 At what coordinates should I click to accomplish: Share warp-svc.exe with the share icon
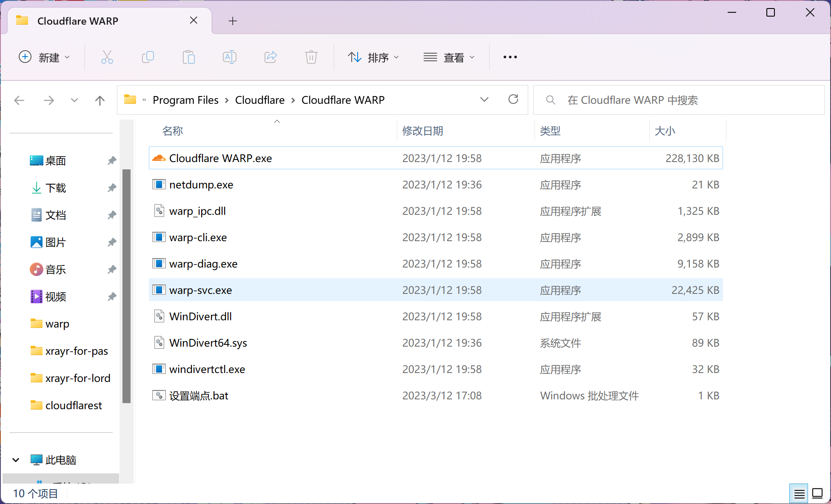[x=270, y=57]
